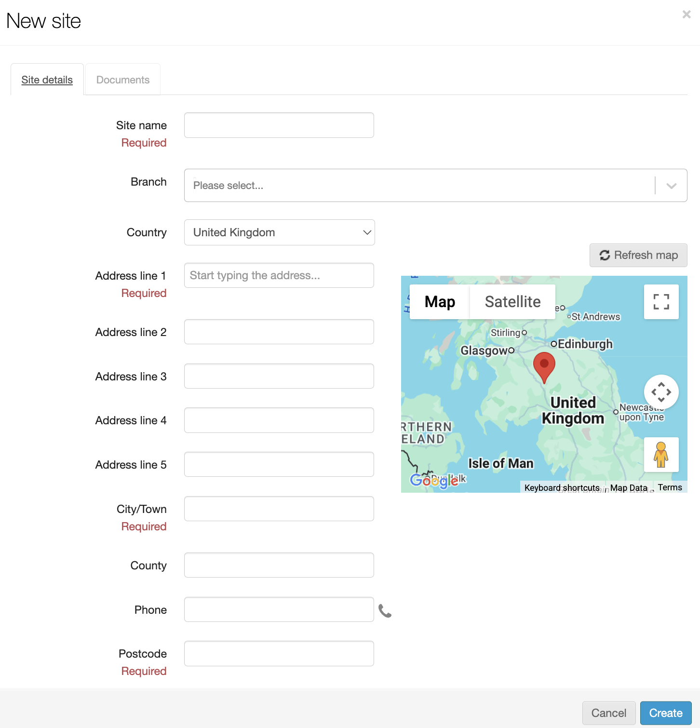Click the Refresh map button
The width and height of the screenshot is (700, 728).
pos(638,255)
